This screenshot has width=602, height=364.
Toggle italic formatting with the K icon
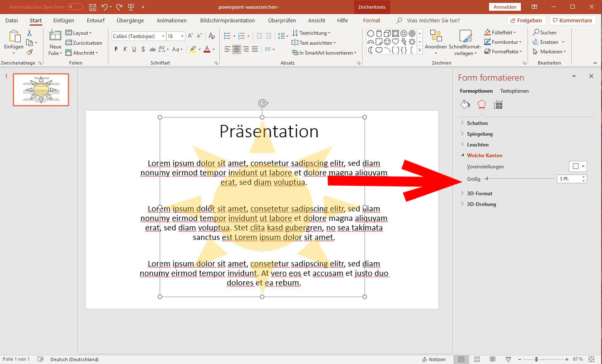click(x=125, y=49)
